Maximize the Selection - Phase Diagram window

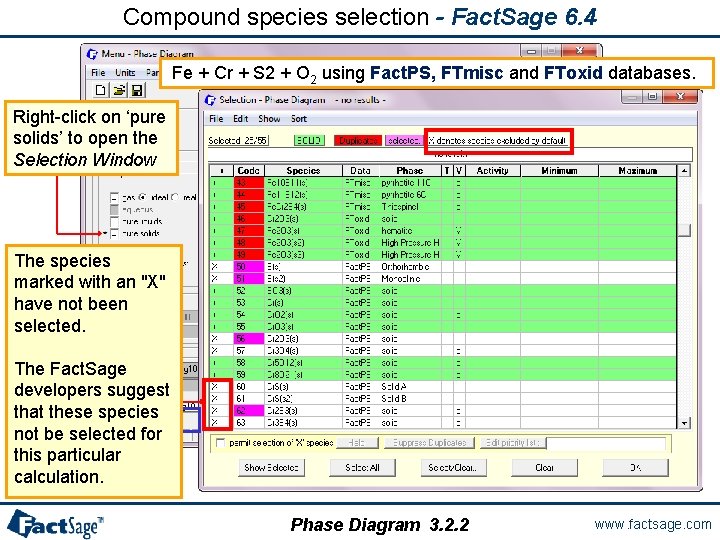click(652, 96)
